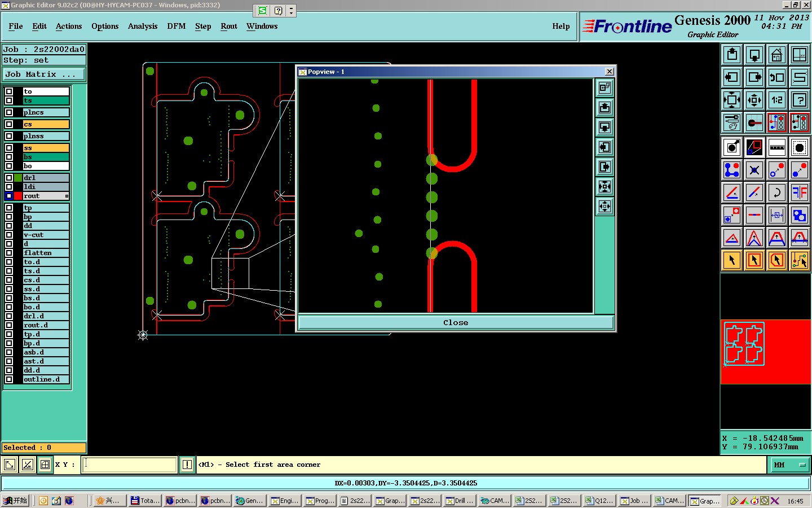Select the arrow in red polygon selection tool
This screenshot has height=508, width=812.
pos(777,260)
